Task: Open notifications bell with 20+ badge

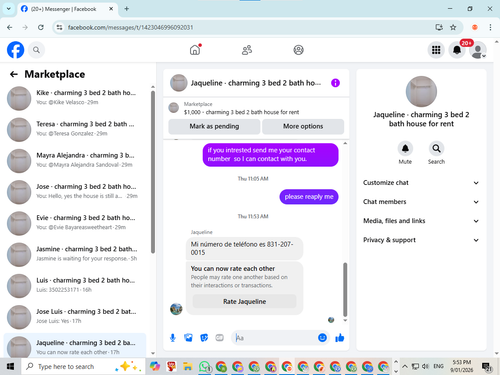Action: (x=457, y=50)
